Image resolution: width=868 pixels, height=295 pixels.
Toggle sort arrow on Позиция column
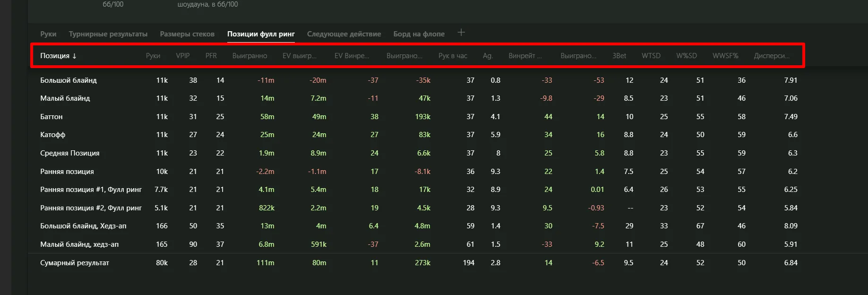pos(74,56)
